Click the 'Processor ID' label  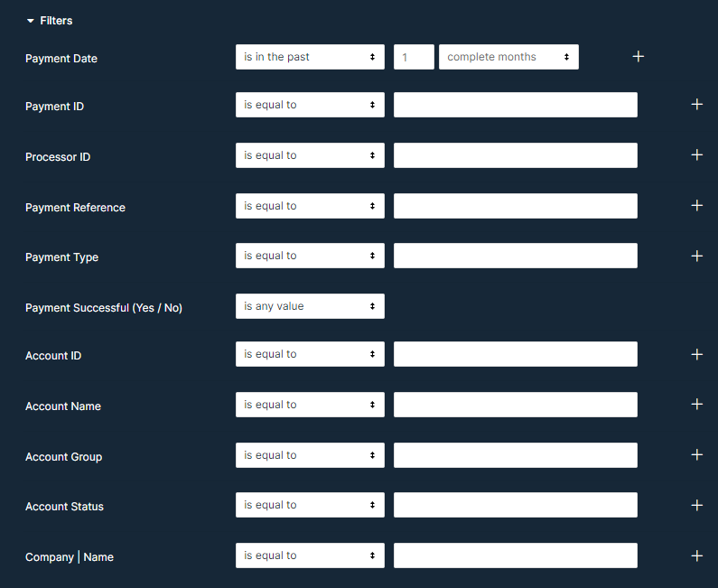[58, 157]
